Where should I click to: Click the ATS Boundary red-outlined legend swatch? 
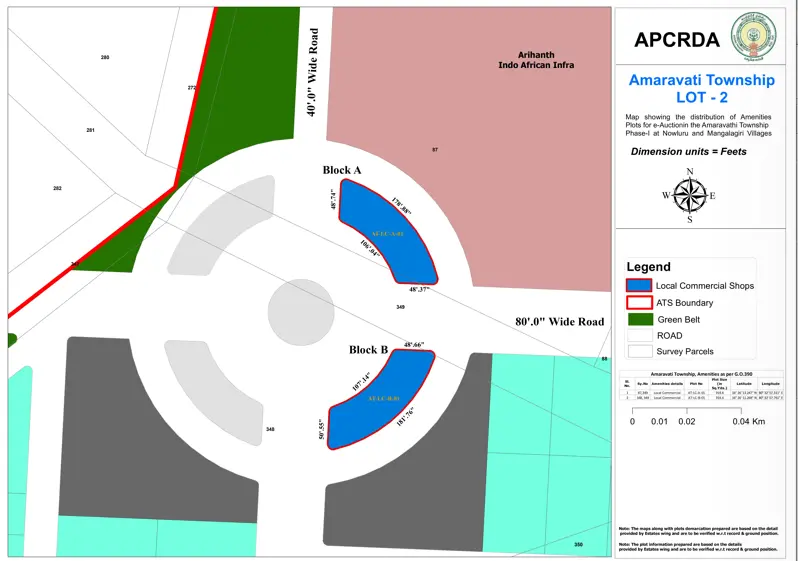pos(639,302)
